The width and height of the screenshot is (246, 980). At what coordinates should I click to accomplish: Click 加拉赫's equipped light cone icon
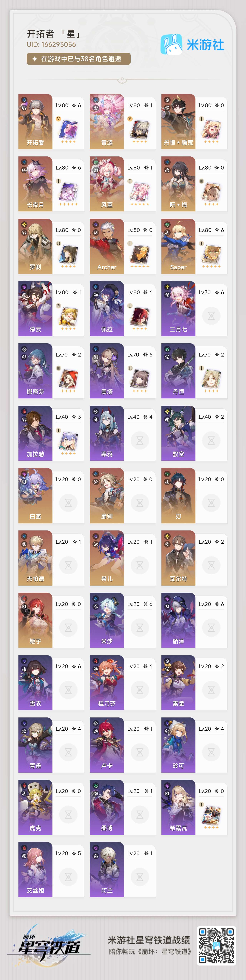68,441
